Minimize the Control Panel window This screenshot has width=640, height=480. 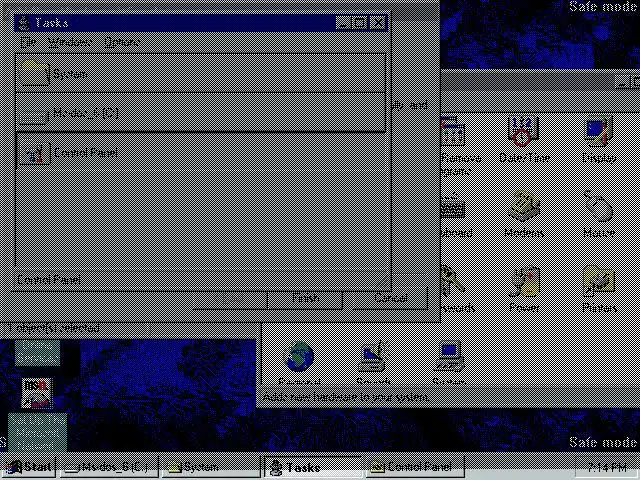point(622,82)
